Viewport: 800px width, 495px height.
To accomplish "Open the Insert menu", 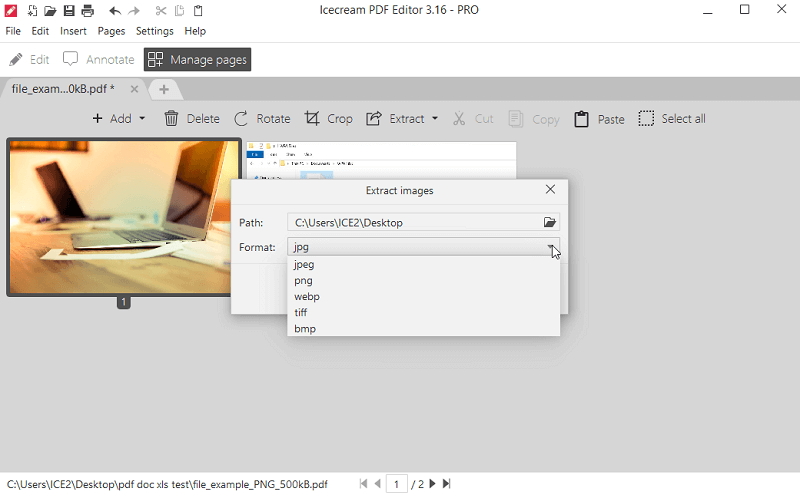I will click(73, 31).
